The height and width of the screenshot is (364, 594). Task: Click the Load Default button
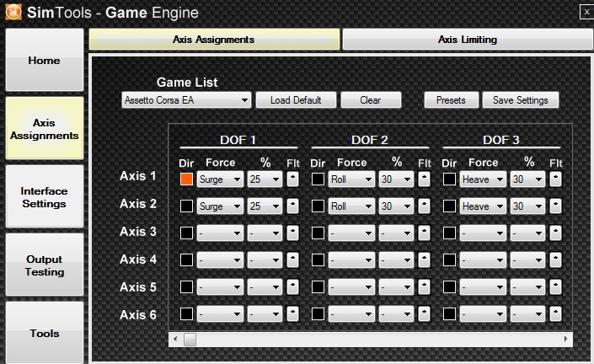[x=295, y=100]
